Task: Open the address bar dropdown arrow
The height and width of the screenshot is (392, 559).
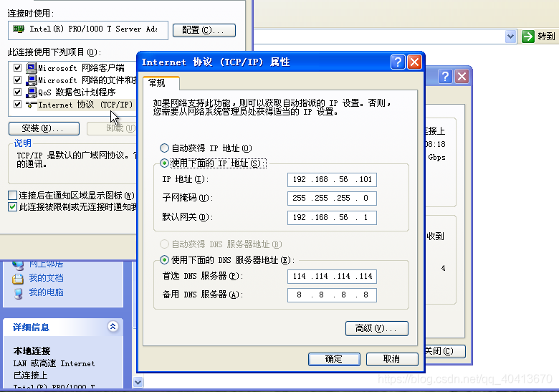Action: pyautogui.click(x=510, y=37)
